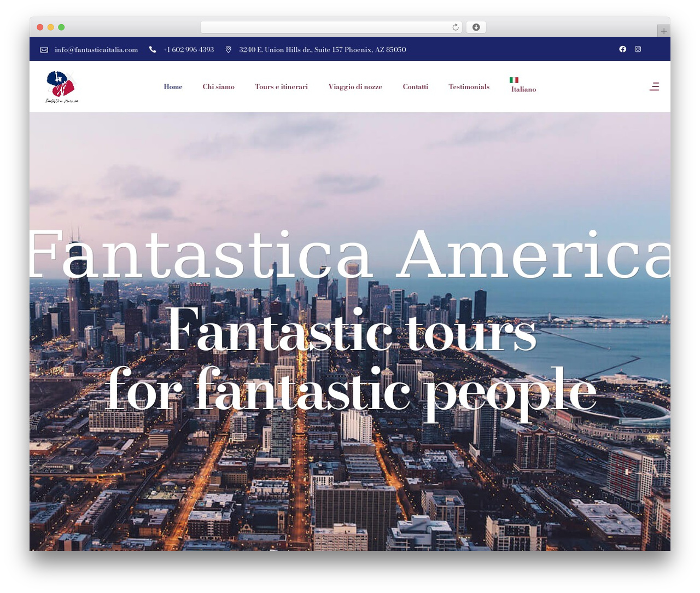Click the Fantastica America hero heading

(350, 254)
